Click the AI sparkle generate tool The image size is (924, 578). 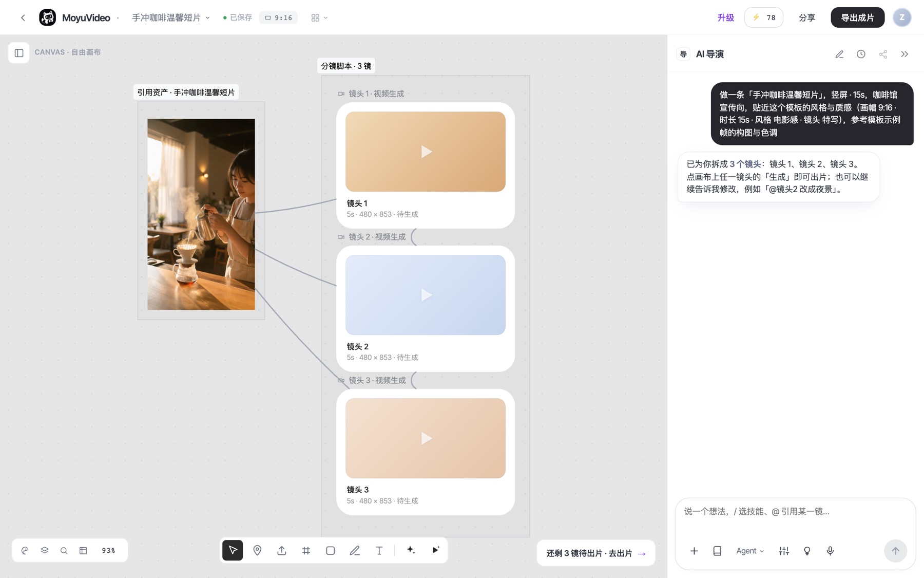click(411, 550)
